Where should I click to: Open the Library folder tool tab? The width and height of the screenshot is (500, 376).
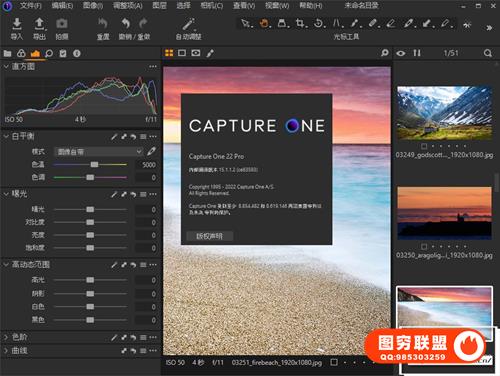[x=7, y=53]
